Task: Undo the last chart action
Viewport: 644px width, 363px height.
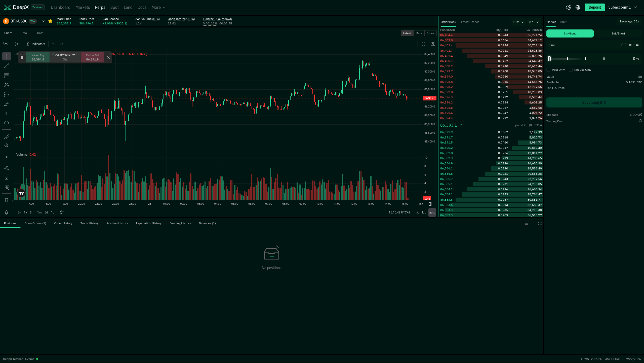Action: [x=54, y=44]
